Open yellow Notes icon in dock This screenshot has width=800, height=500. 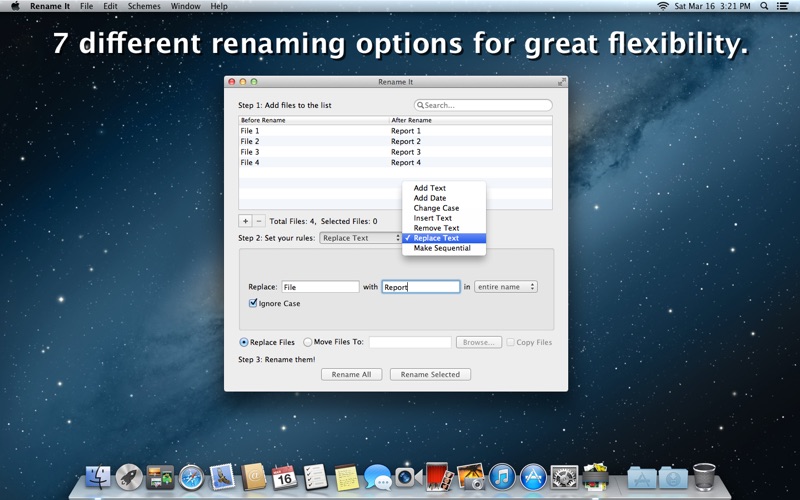347,477
